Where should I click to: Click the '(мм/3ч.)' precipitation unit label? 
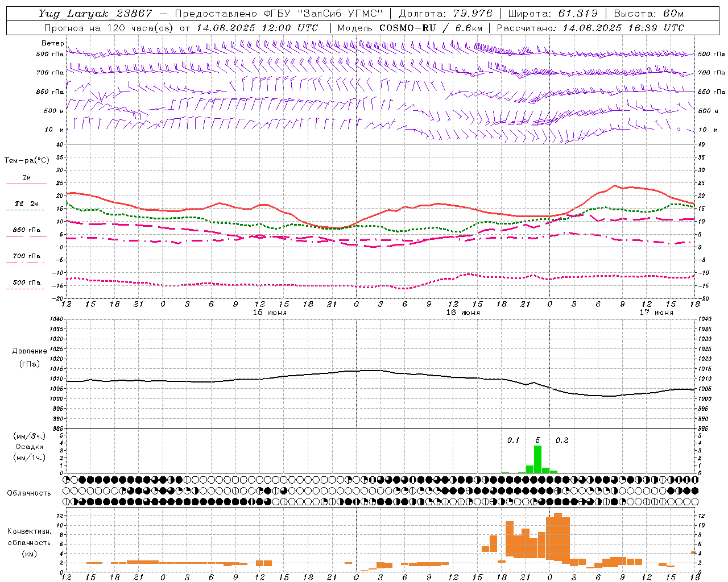click(x=30, y=436)
